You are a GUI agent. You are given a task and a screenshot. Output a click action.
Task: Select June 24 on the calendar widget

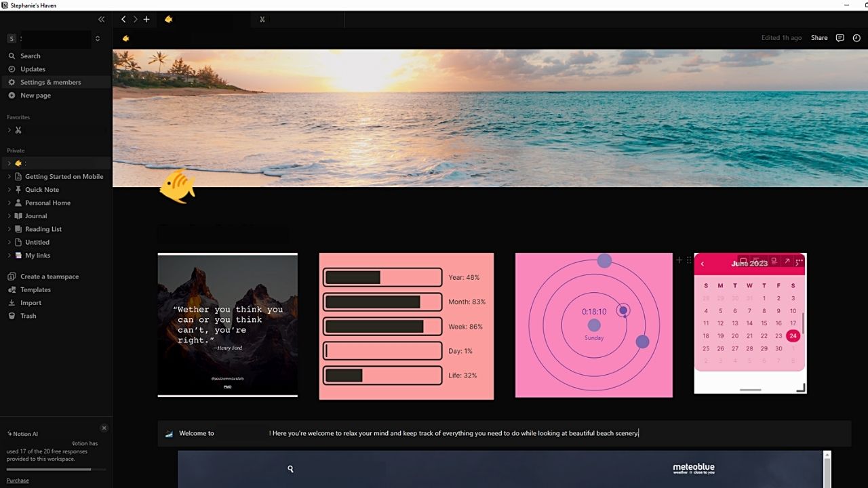(793, 335)
